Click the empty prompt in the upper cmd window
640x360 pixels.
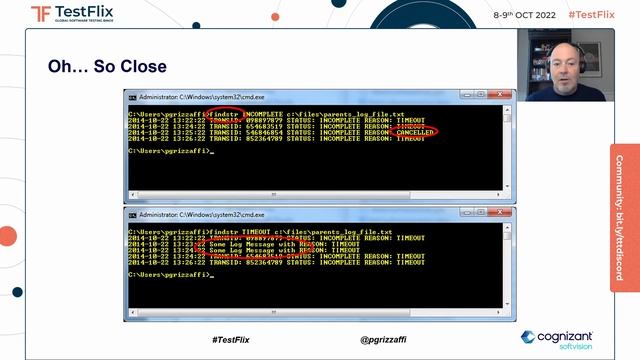[171, 151]
